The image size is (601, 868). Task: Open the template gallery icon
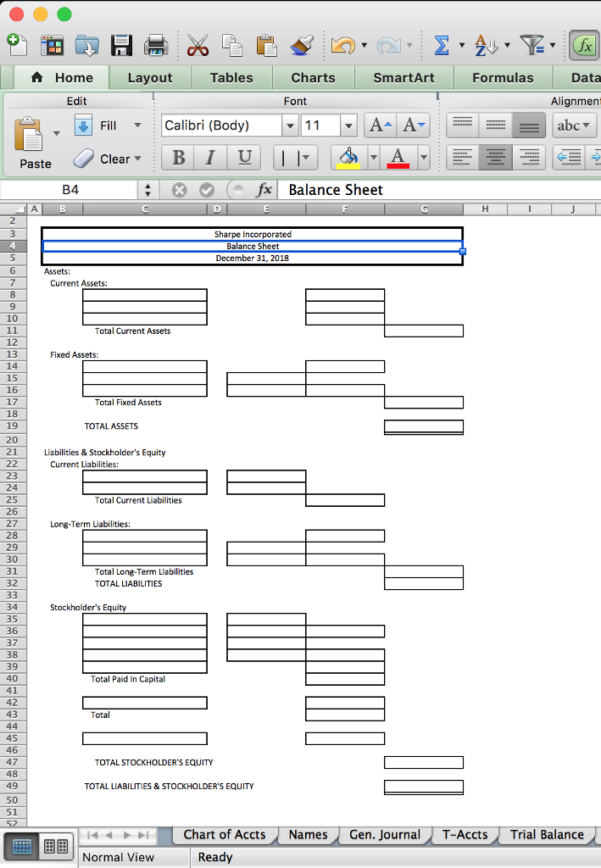tap(52, 46)
